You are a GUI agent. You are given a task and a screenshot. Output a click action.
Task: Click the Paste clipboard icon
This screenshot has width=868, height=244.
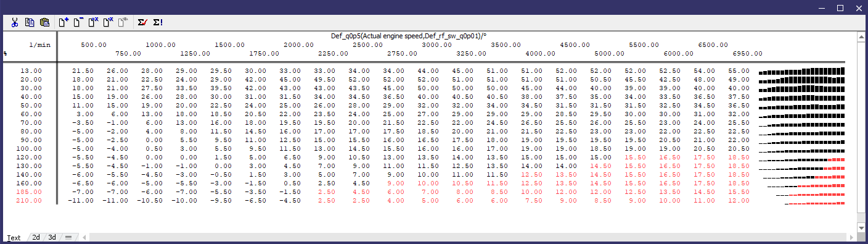point(44,22)
